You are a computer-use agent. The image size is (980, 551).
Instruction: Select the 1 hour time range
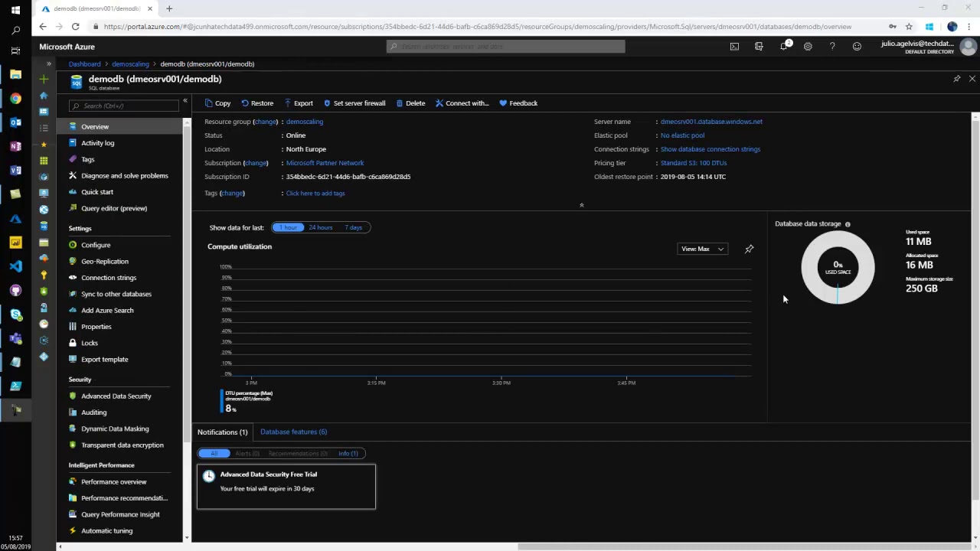(288, 227)
